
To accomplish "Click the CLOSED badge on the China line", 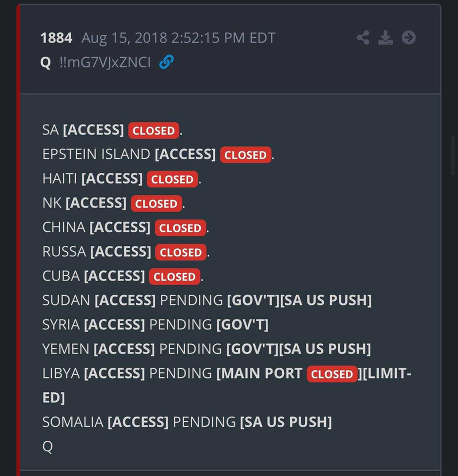I will click(x=180, y=228).
